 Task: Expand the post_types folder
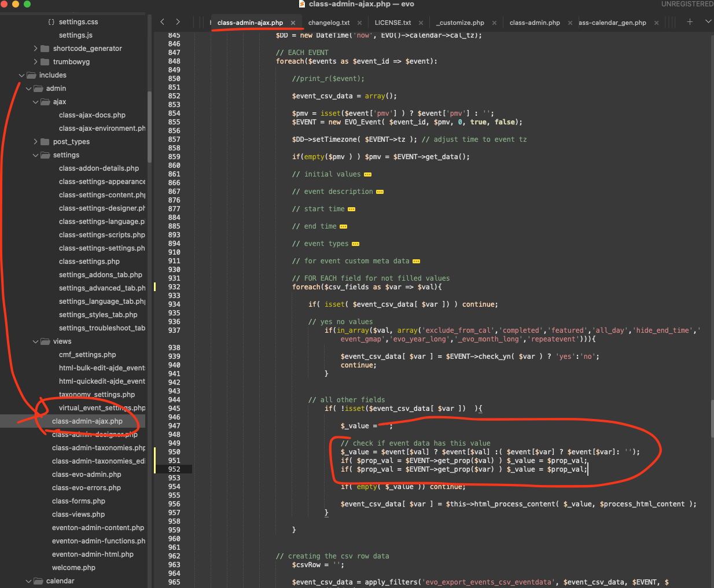tap(36, 142)
